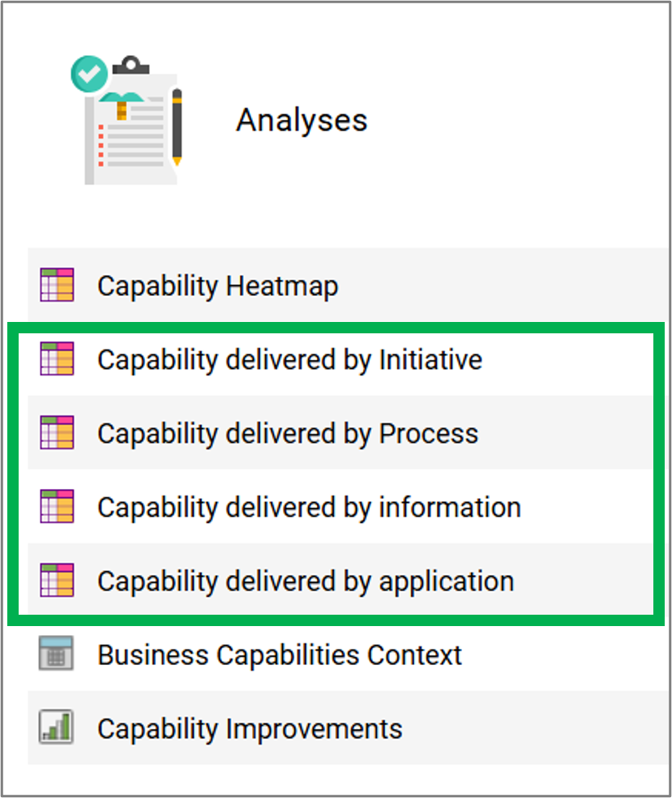Click the green checkmark badge on clipboard

(x=89, y=75)
